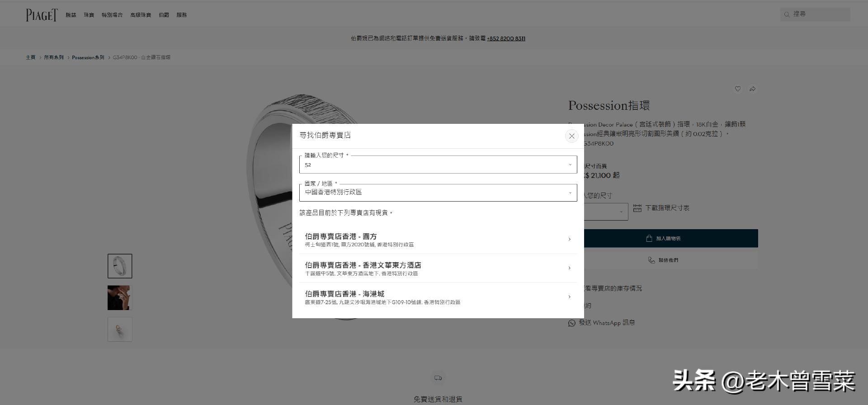Click the Piaget logo
This screenshot has height=405, width=868.
pos(42,15)
